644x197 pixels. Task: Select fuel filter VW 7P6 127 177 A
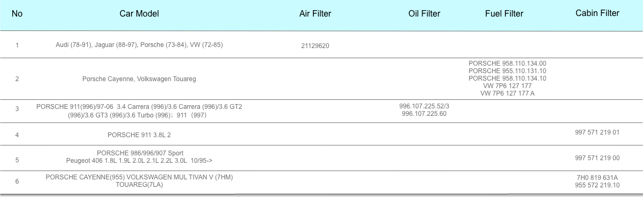pos(508,93)
